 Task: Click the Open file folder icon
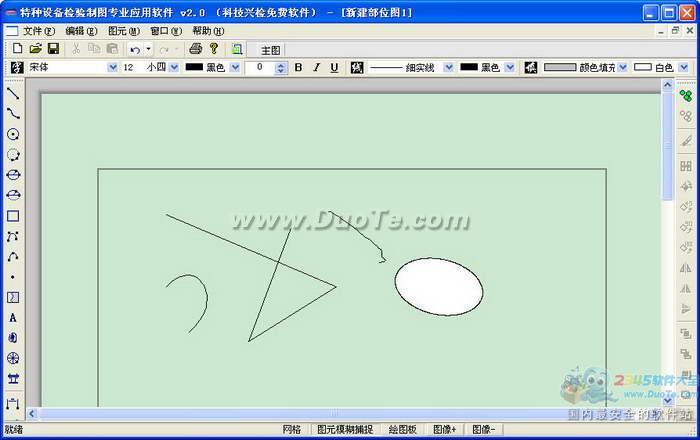pyautogui.click(x=36, y=49)
